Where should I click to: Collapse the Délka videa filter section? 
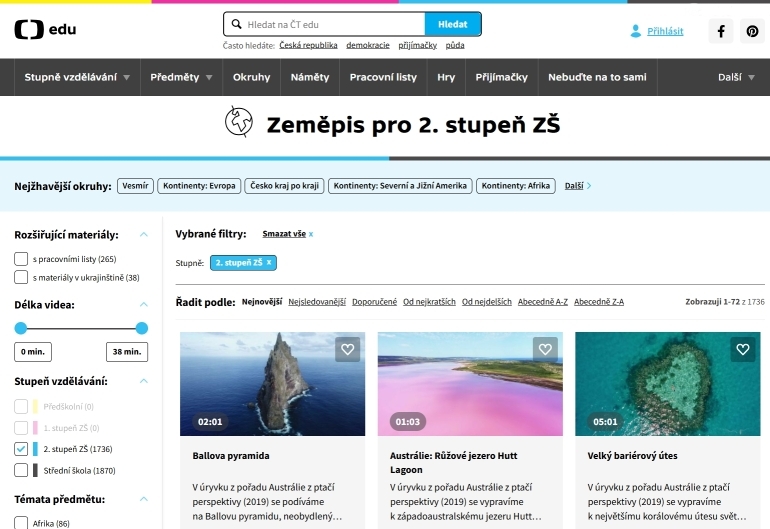coord(143,305)
